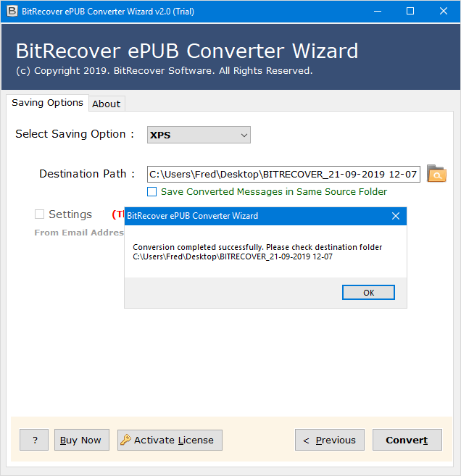Image resolution: width=461 pixels, height=476 pixels.
Task: Select the Saving Options tab
Action: (47, 103)
